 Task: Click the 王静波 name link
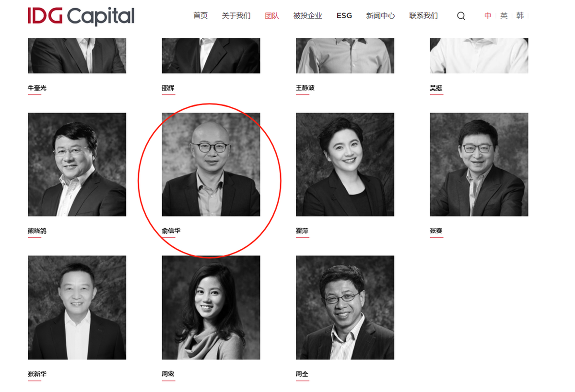pos(305,88)
